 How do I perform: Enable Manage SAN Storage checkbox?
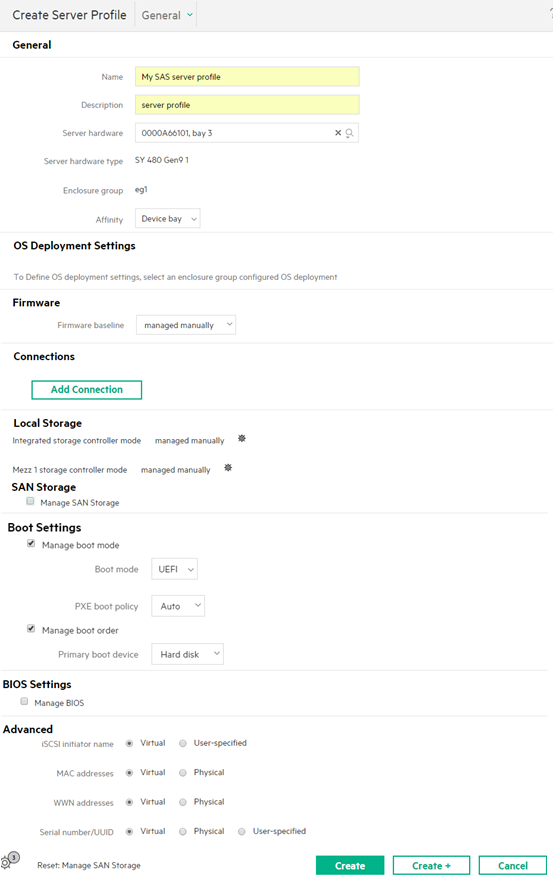30,501
